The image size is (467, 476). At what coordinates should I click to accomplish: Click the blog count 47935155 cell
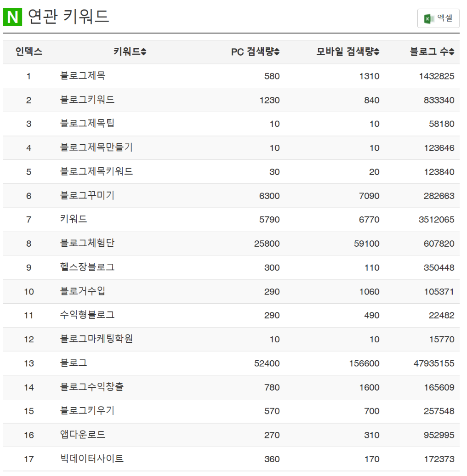[x=433, y=363]
